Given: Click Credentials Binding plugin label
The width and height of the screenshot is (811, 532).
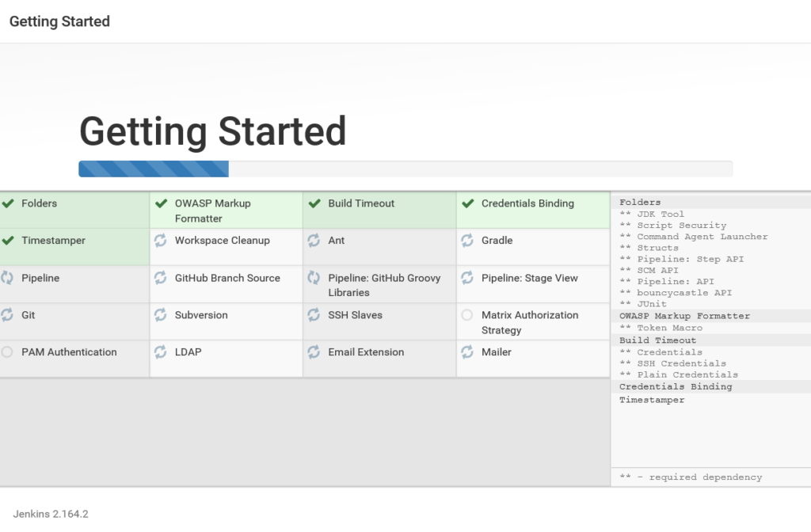Looking at the screenshot, I should click(x=527, y=203).
